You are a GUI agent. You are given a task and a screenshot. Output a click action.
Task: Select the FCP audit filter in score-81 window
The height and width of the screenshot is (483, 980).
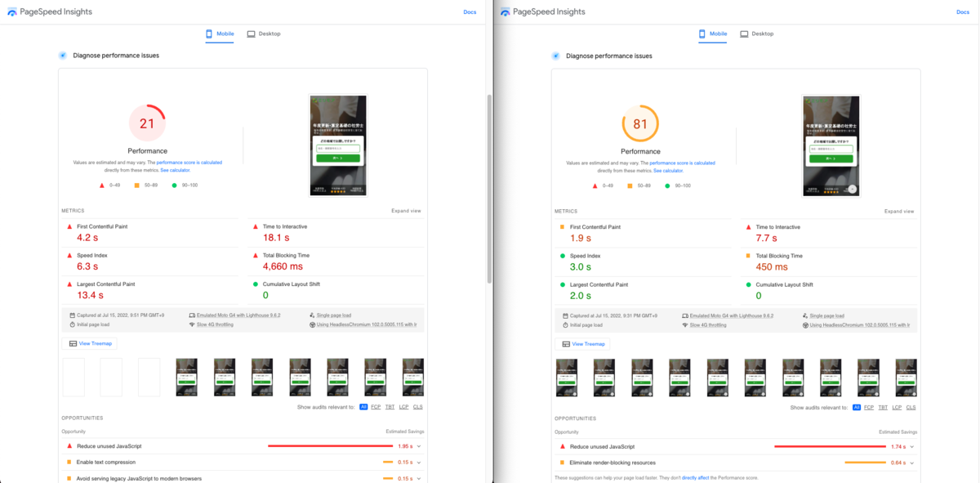pos(869,407)
